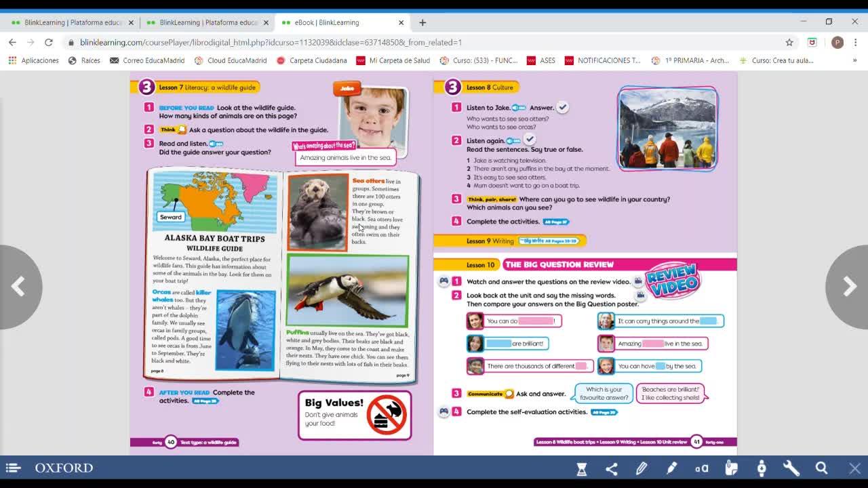Close the eBook | BlinkLearning tab
868x488 pixels.
tap(401, 22)
